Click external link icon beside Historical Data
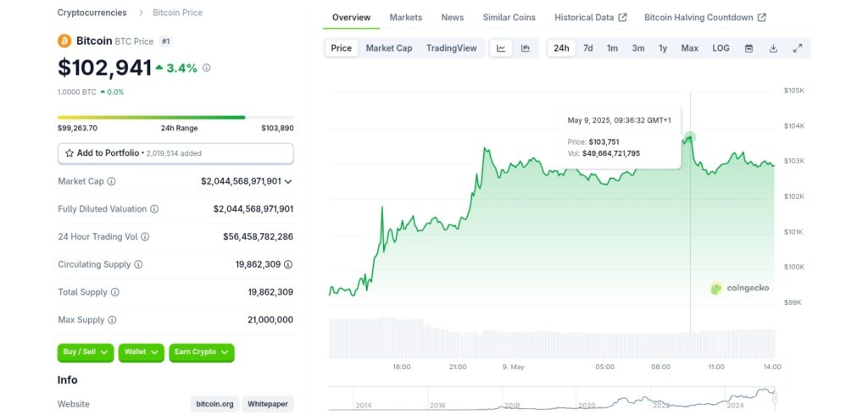The height and width of the screenshot is (415, 868). (623, 17)
